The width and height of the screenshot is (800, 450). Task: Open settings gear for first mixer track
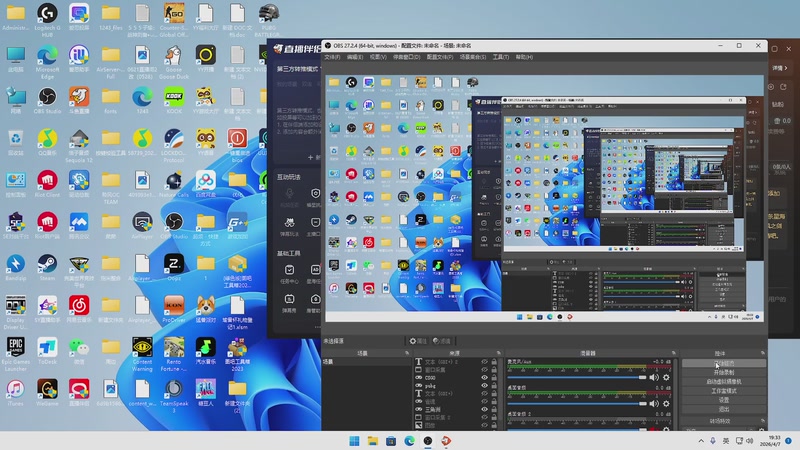pos(668,377)
